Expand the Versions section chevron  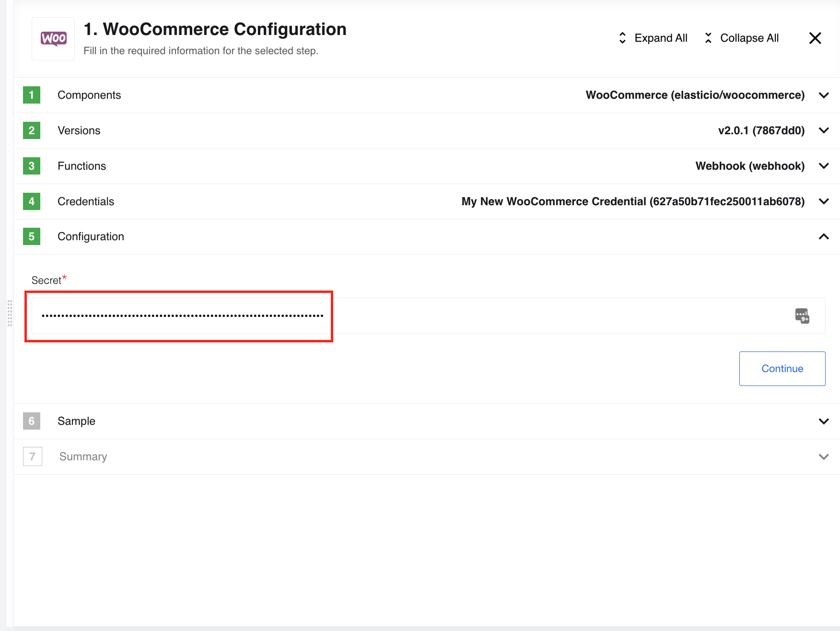[824, 130]
